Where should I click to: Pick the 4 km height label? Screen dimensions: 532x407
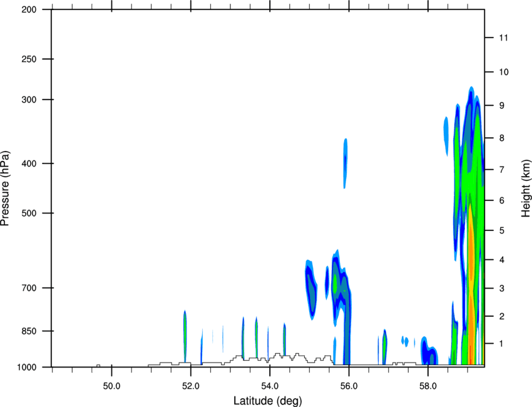(x=502, y=260)
